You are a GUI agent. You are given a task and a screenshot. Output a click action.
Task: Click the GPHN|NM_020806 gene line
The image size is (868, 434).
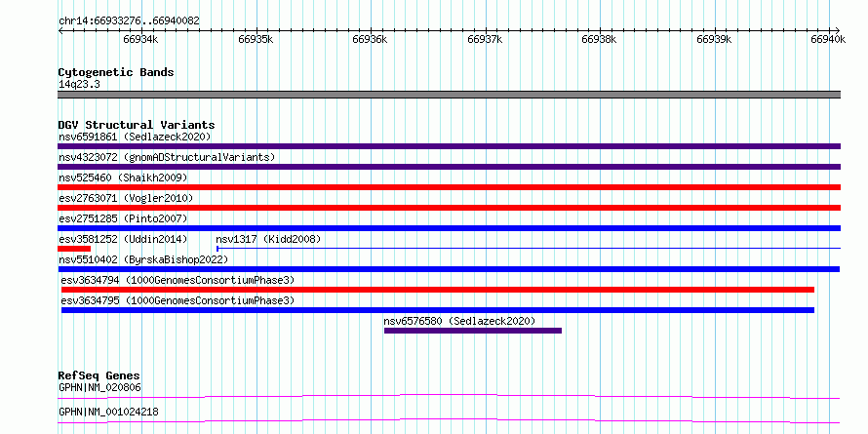click(x=449, y=396)
